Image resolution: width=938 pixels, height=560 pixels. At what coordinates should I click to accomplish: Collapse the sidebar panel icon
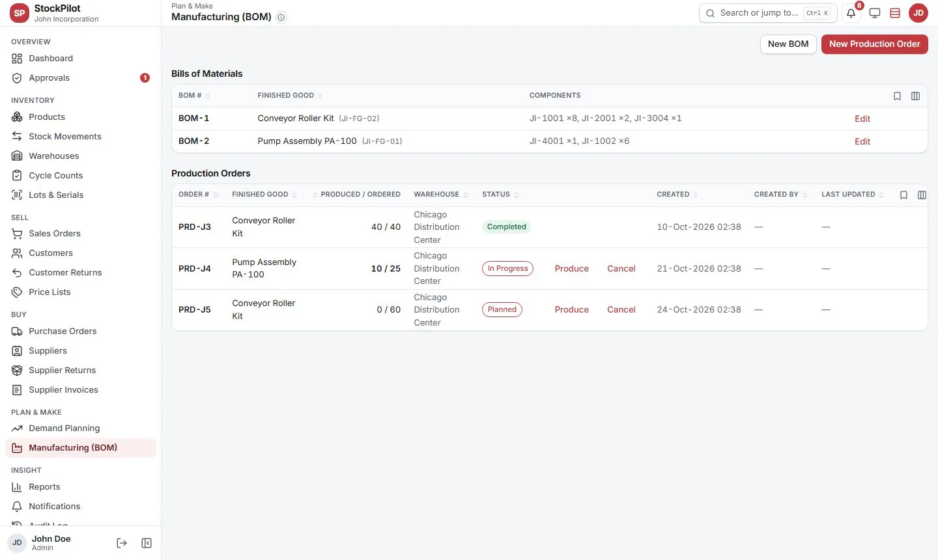tap(147, 543)
